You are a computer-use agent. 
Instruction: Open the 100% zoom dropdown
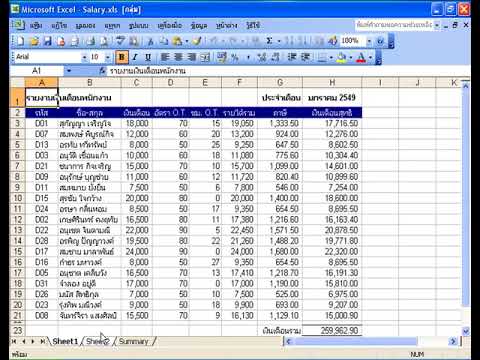click(x=369, y=41)
